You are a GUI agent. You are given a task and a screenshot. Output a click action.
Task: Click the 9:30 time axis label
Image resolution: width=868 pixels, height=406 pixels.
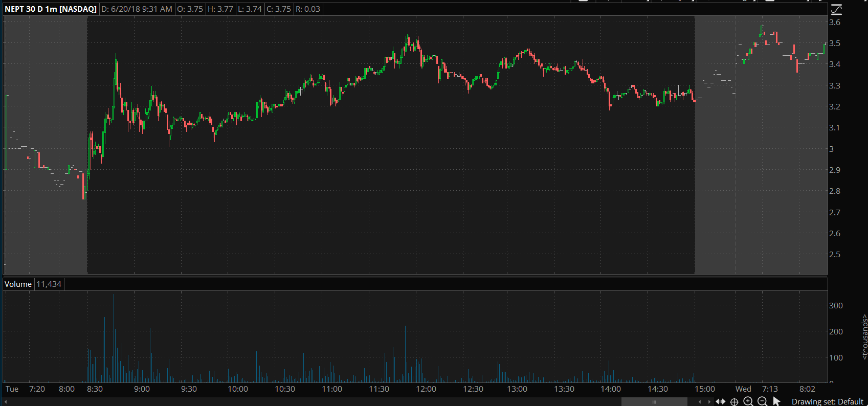[x=189, y=389]
